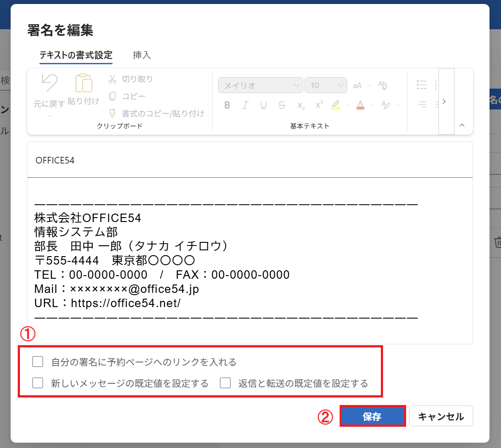Open the font color swatch picker
This screenshot has height=448, width=501.
[360, 105]
